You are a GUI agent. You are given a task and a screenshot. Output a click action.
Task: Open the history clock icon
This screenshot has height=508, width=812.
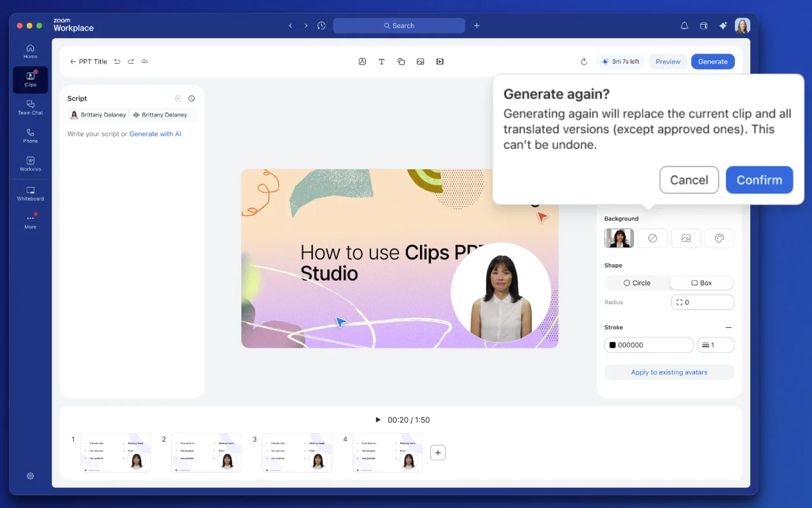pos(321,25)
